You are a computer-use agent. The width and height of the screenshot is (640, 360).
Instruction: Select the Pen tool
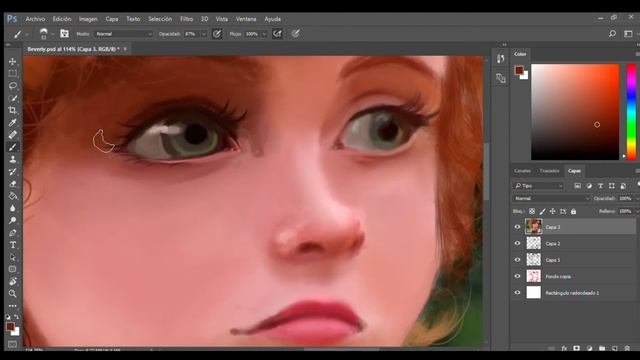[x=13, y=233]
